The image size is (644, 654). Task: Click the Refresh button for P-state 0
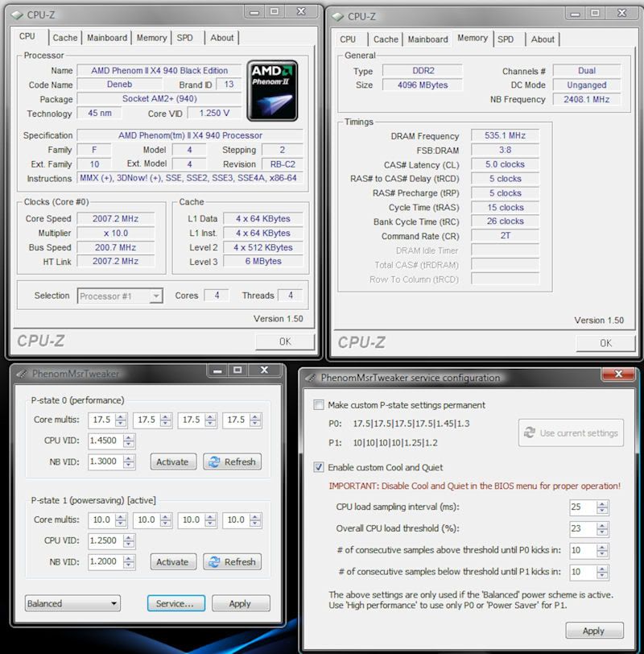233,462
